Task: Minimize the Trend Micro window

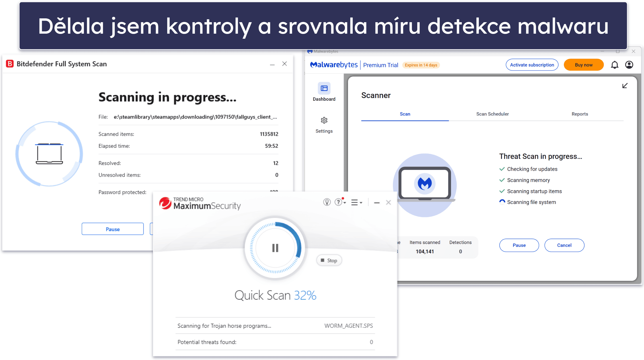Action: (377, 203)
